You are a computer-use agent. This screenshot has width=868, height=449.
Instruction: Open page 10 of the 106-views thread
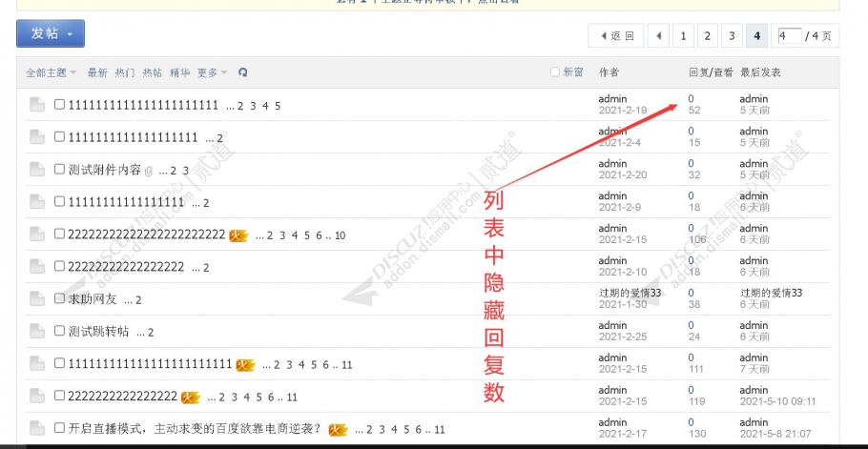click(340, 235)
